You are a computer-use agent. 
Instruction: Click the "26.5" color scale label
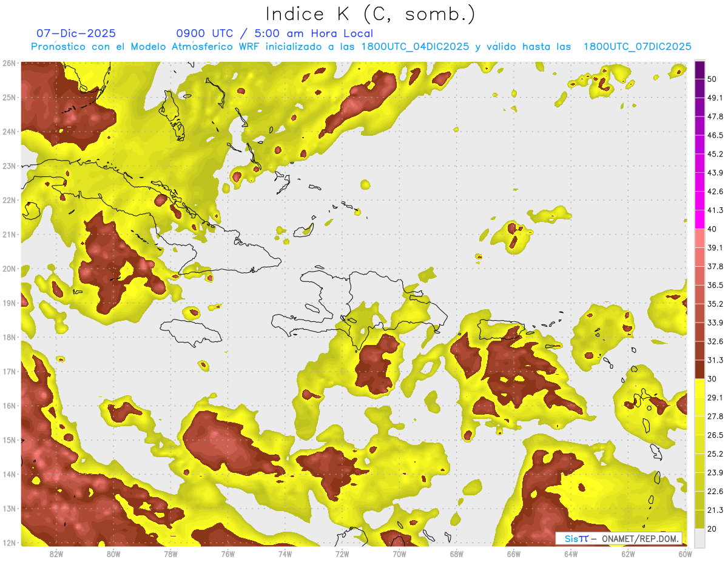click(715, 435)
